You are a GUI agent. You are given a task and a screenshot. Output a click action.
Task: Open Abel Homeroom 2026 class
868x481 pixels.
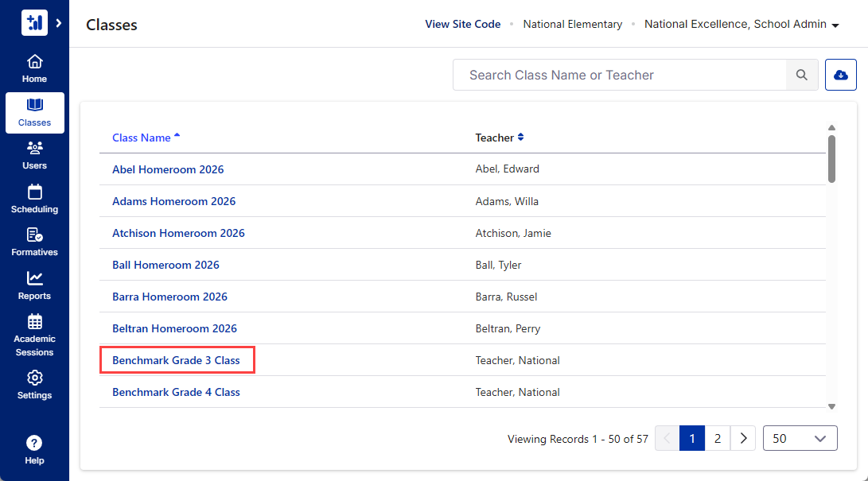point(168,169)
